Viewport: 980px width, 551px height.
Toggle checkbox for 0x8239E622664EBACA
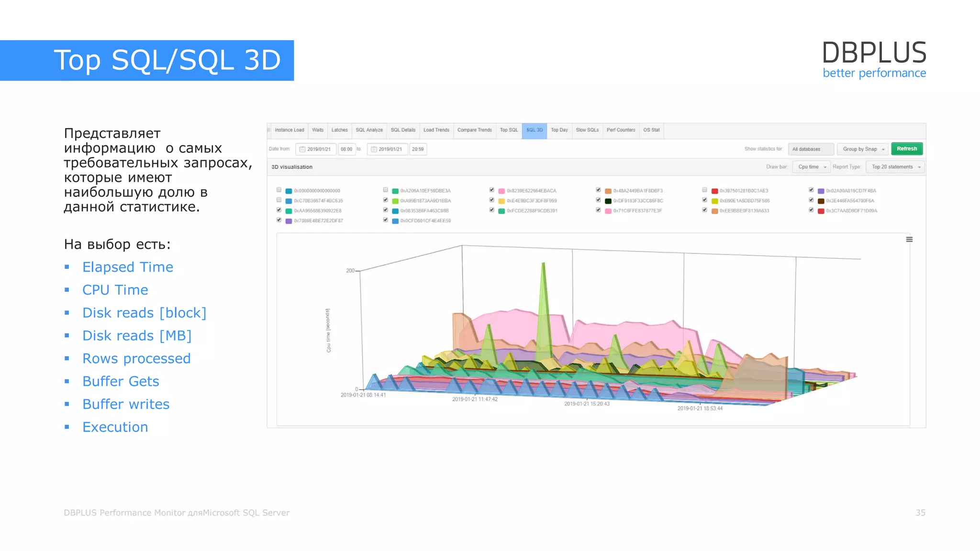pos(492,190)
